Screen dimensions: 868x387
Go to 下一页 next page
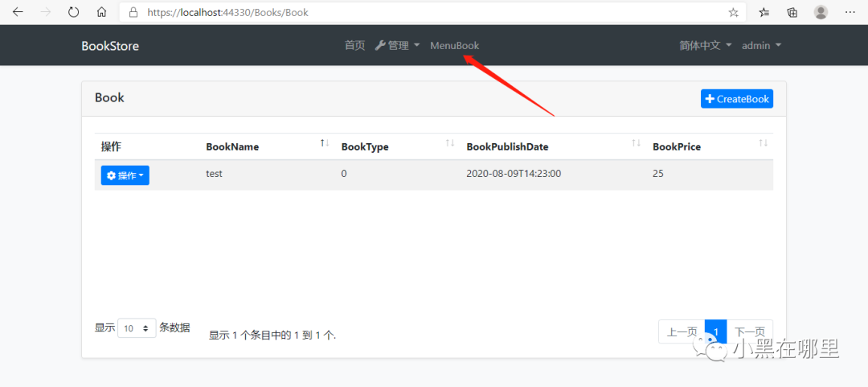point(750,331)
